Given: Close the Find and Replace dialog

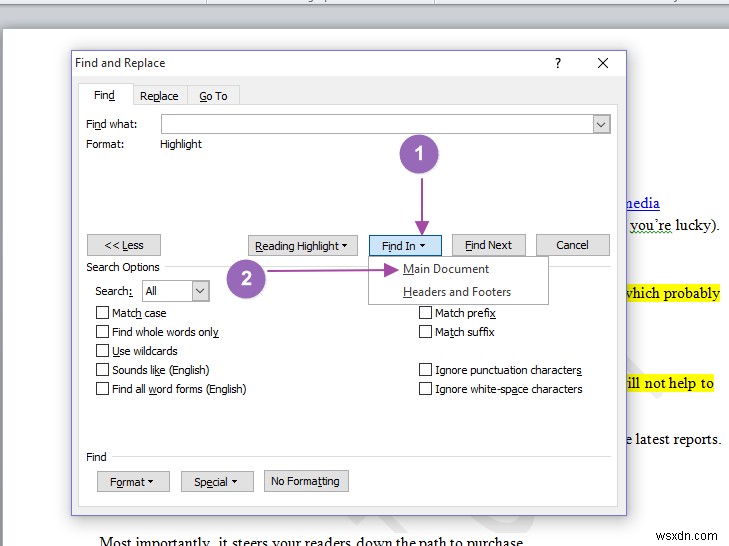Looking at the screenshot, I should [603, 63].
